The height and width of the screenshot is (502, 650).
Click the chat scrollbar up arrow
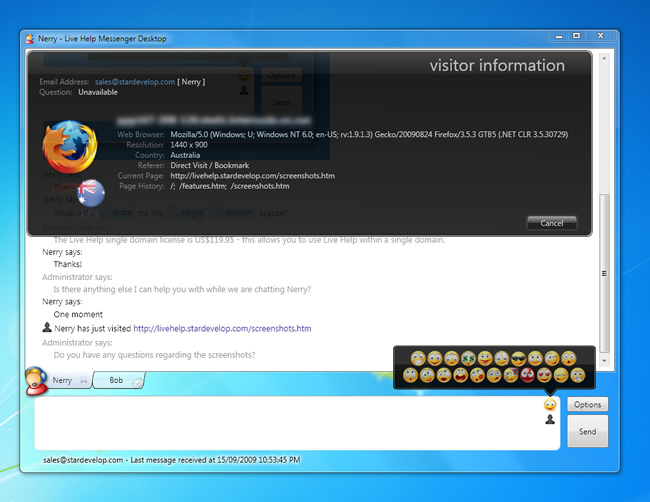[604, 58]
